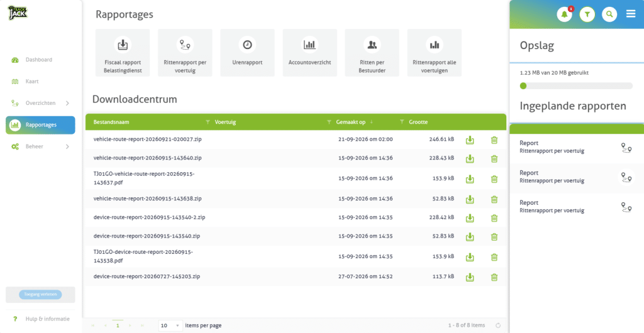The image size is (644, 333).
Task: Sort by Gemaakt op column header
Action: click(x=350, y=123)
